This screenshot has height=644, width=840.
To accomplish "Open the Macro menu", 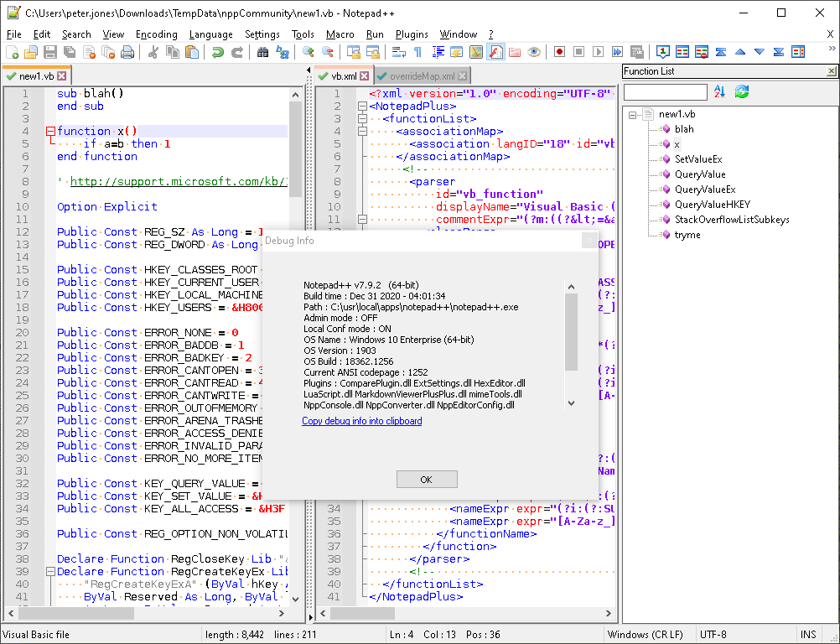I will tap(340, 34).
